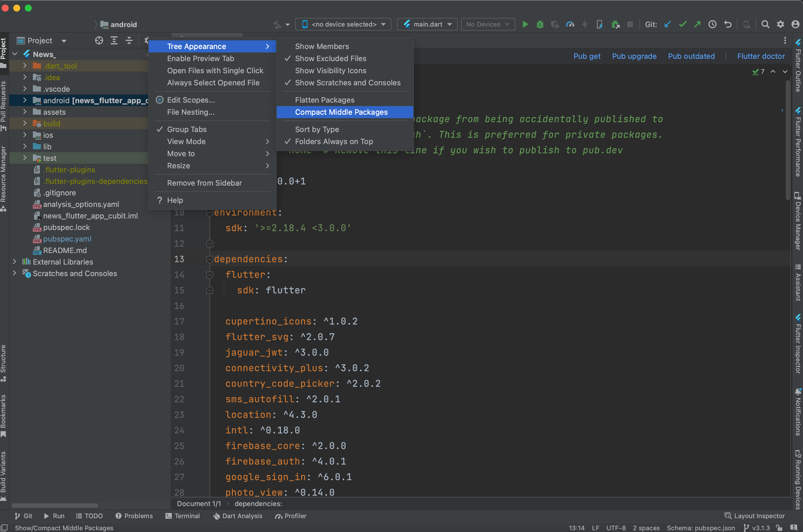Screen dimensions: 803x532
Task: Open the main.dart run configuration dropdown
Action: click(427, 24)
